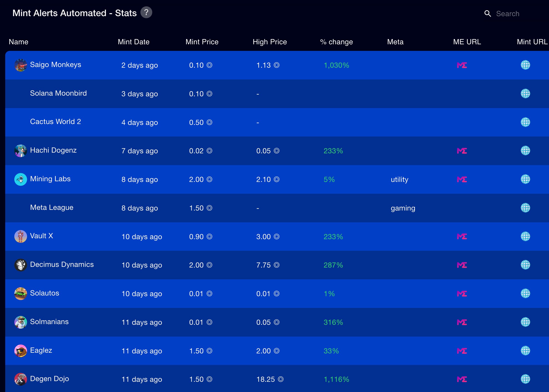Open Hachi Dogenz Magic Eden icon
The width and height of the screenshot is (549, 392).
(462, 151)
